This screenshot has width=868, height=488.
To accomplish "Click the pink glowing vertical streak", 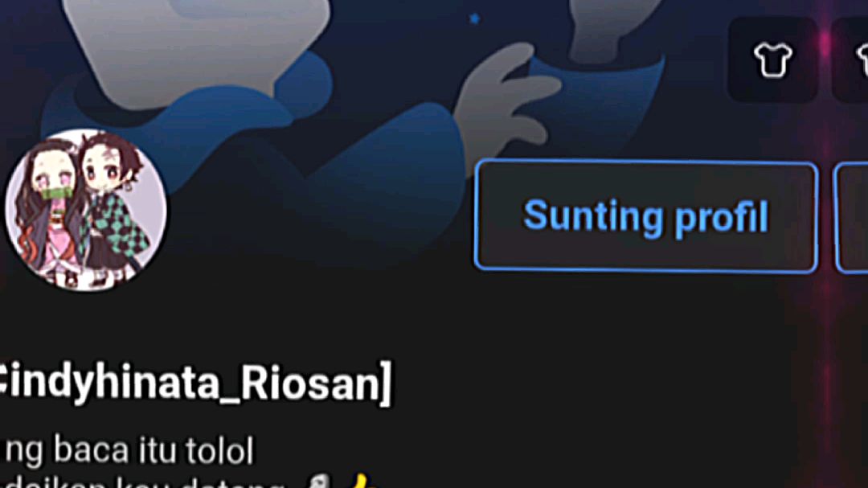I will [826, 244].
